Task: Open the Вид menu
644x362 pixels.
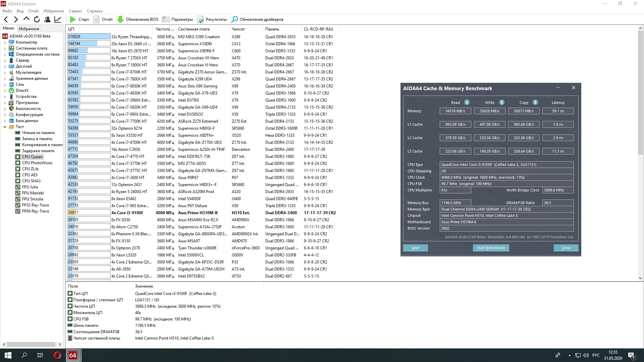Action: pos(20,11)
